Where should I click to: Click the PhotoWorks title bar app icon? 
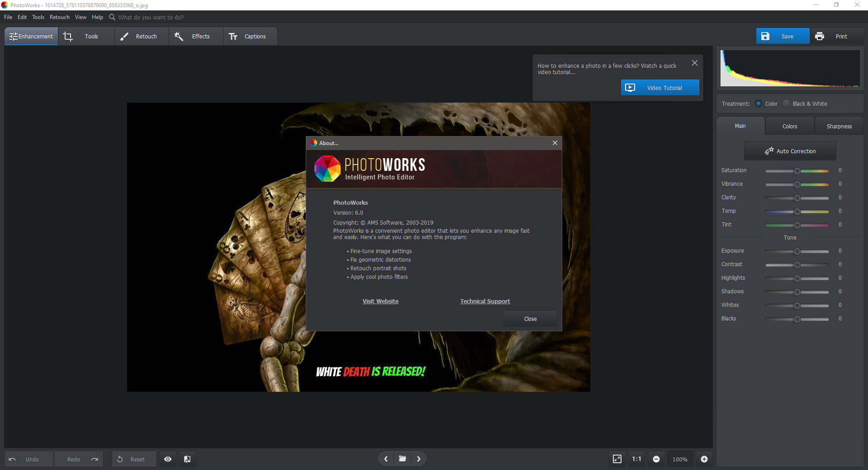point(5,5)
